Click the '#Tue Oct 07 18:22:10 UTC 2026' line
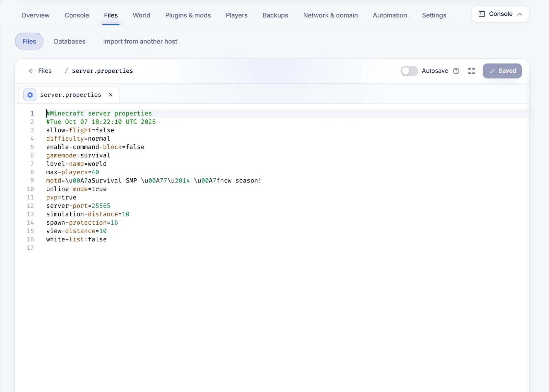 pyautogui.click(x=101, y=122)
